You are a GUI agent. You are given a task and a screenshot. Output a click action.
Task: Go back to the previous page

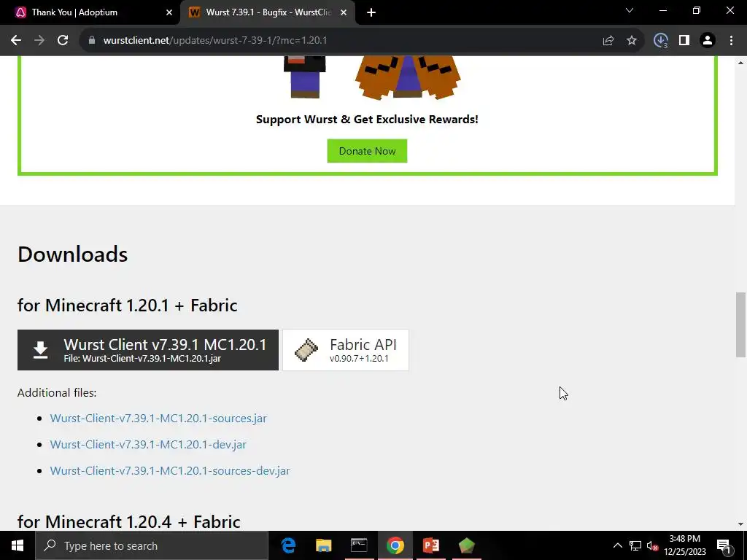[16, 41]
